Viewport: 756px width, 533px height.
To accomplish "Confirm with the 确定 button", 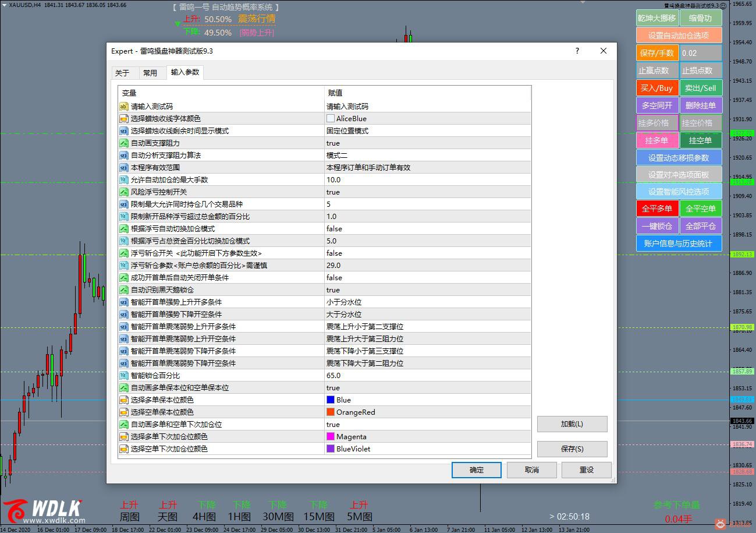I will (477, 470).
